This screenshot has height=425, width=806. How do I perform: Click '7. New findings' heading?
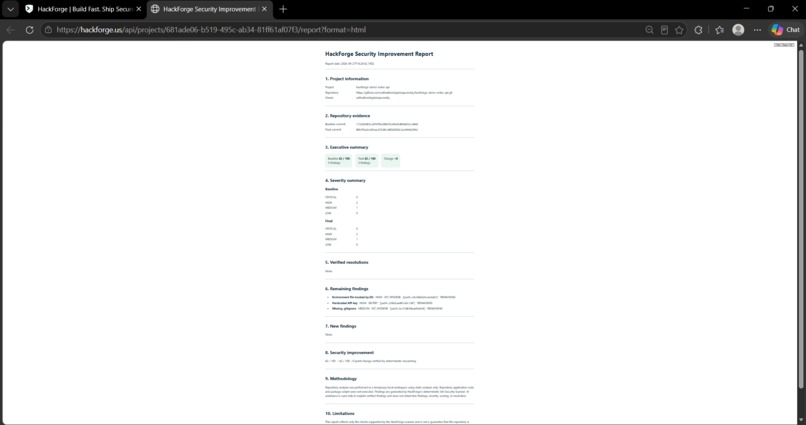coord(340,326)
